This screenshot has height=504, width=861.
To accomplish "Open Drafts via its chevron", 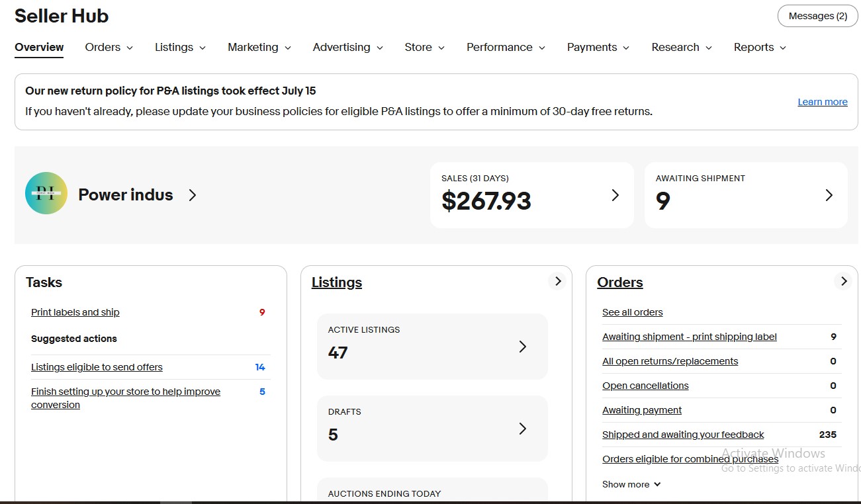I will (522, 429).
